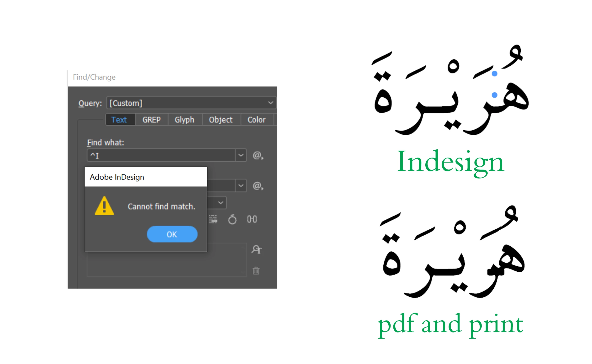592x364 pixels.
Task: Expand the Find what history dropdown
Action: [241, 156]
